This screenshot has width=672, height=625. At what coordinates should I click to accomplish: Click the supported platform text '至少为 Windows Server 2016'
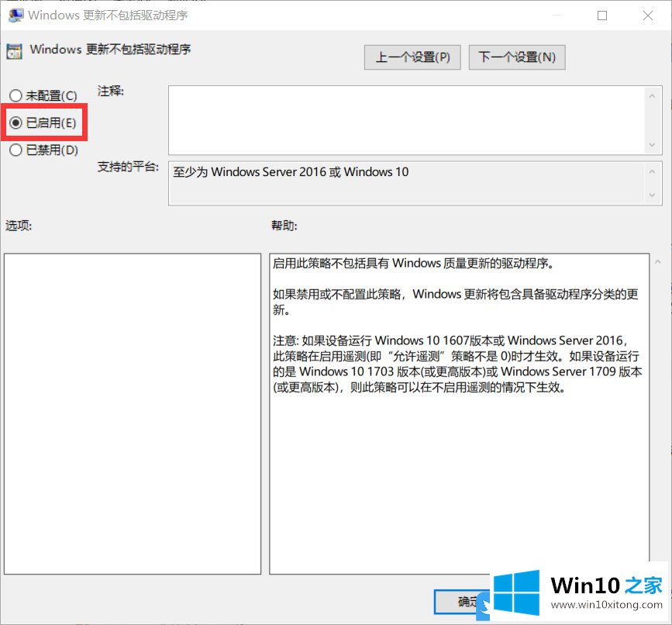click(291, 172)
